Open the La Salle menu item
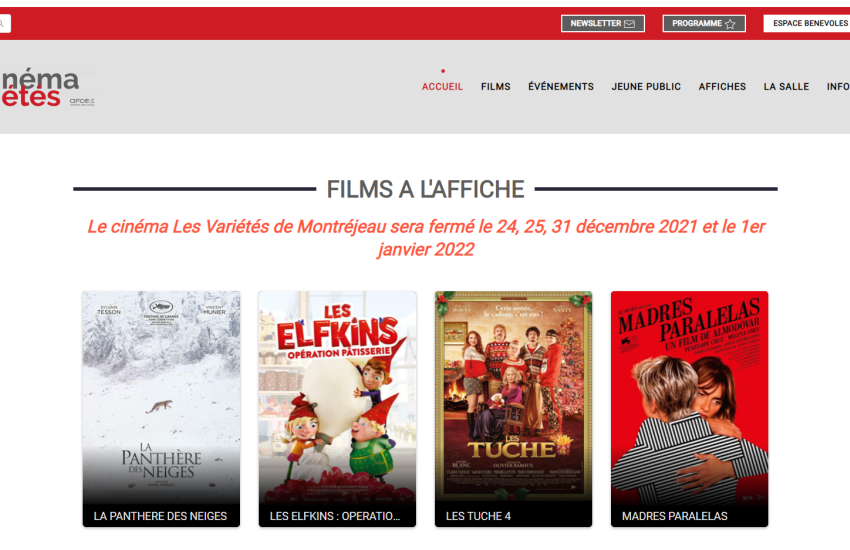This screenshot has height=550, width=850. (x=786, y=87)
